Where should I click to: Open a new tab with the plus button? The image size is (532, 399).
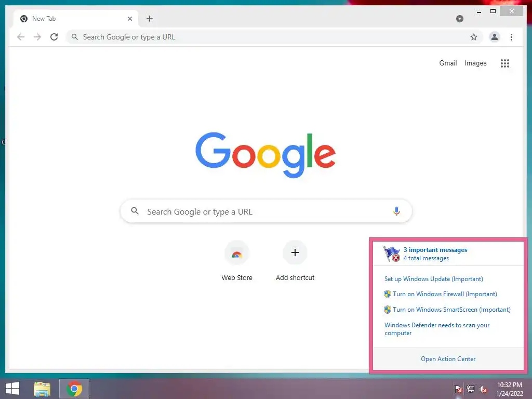pyautogui.click(x=150, y=19)
